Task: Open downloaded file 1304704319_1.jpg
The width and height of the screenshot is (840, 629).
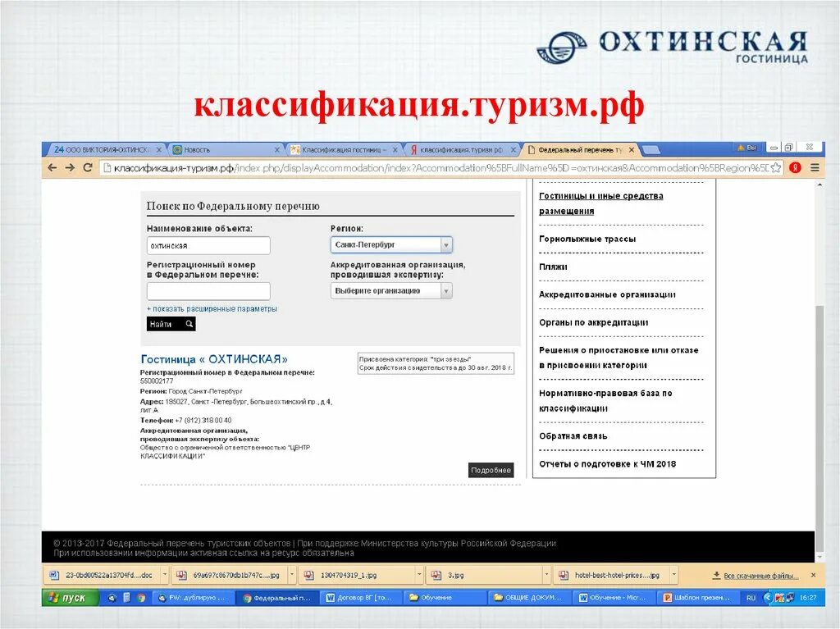Action: click(x=357, y=575)
